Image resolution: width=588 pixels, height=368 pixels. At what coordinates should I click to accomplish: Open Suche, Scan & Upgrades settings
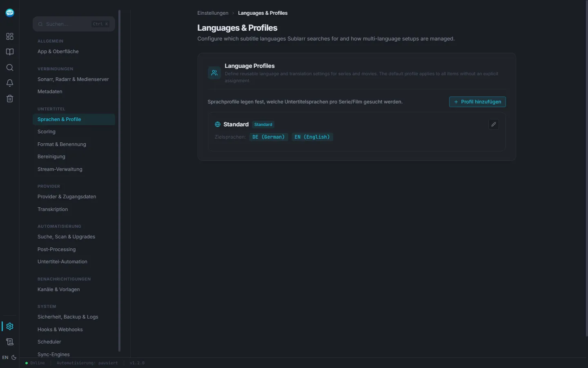(74, 237)
